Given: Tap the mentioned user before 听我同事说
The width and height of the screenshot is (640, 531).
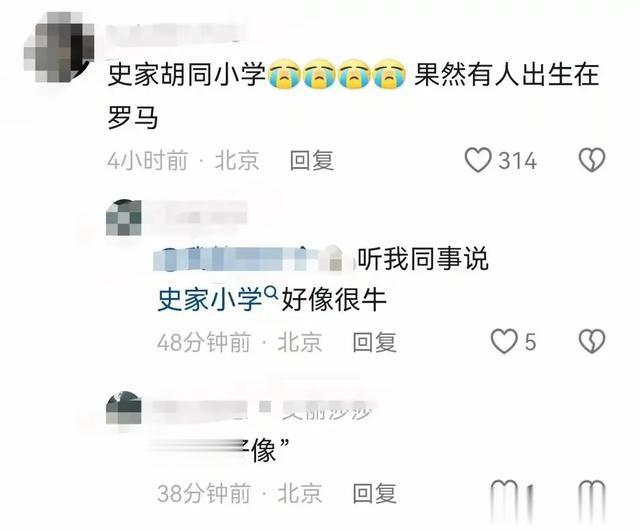Looking at the screenshot, I should [x=254, y=259].
